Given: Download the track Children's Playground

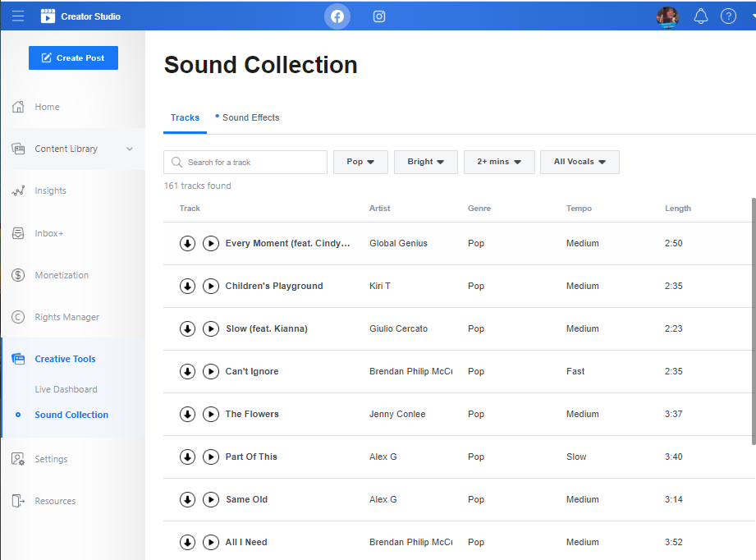Looking at the screenshot, I should pyautogui.click(x=187, y=286).
